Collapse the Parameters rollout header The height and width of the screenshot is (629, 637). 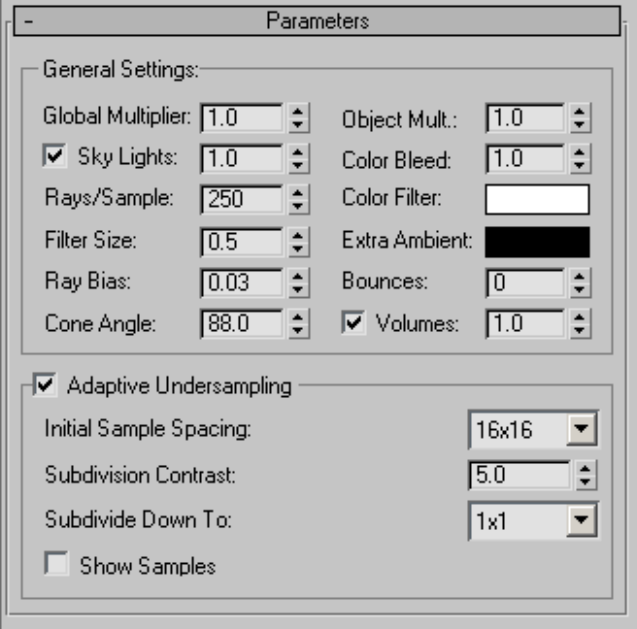(x=318, y=20)
